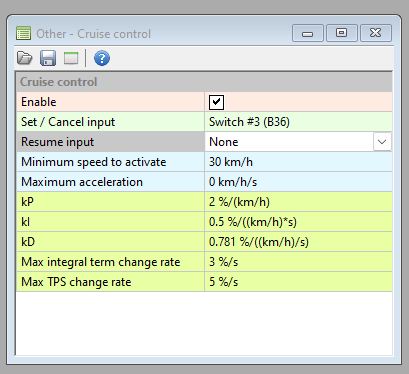Image resolution: width=409 pixels, height=374 pixels.
Task: Select the kI parameter label
Action: pos(110,222)
